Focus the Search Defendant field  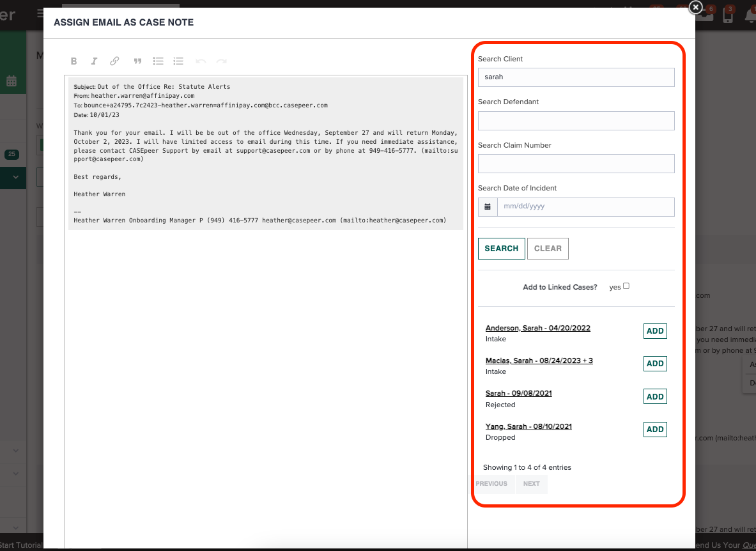[x=576, y=121]
